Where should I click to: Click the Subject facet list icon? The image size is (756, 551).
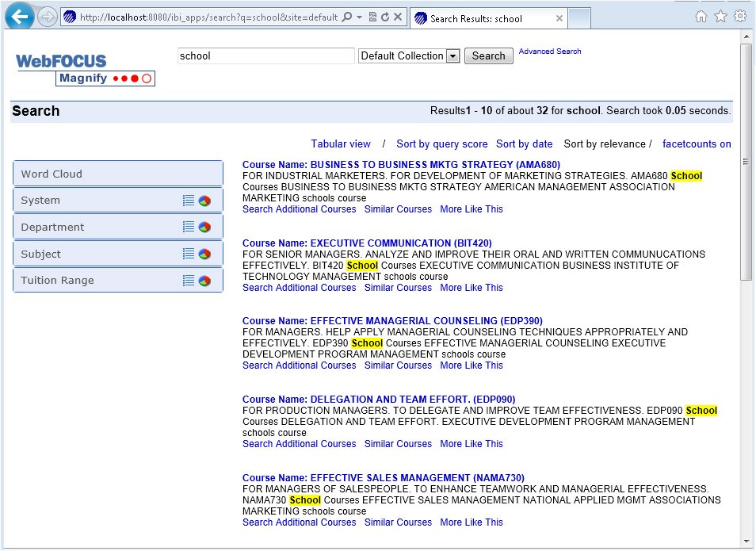point(188,253)
